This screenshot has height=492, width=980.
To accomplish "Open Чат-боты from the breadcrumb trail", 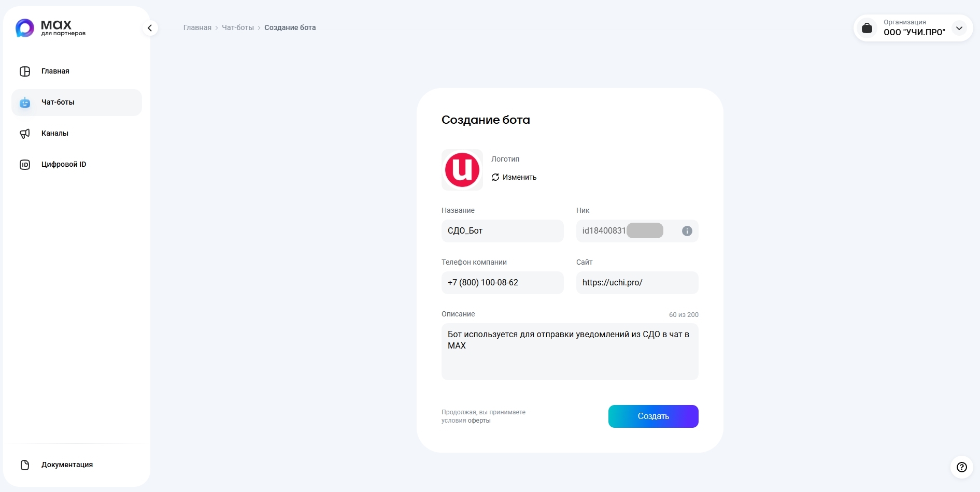I will tap(238, 27).
